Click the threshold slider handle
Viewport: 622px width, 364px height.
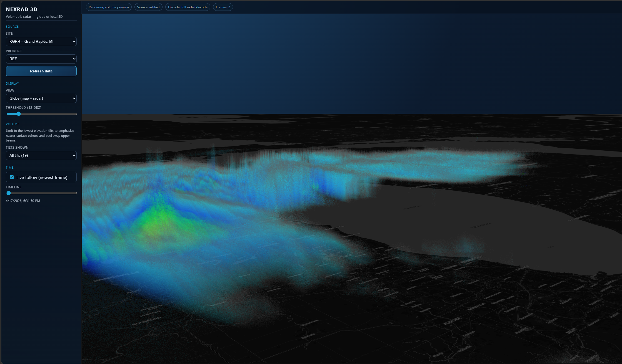19,114
